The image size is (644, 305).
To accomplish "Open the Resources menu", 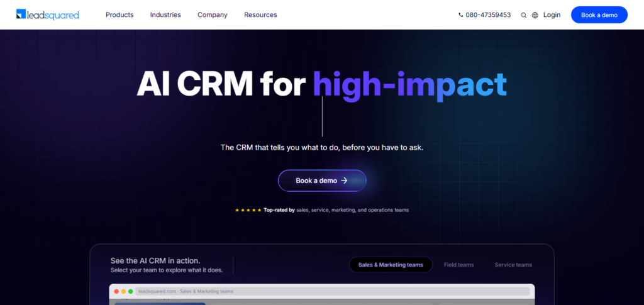I will pos(260,14).
